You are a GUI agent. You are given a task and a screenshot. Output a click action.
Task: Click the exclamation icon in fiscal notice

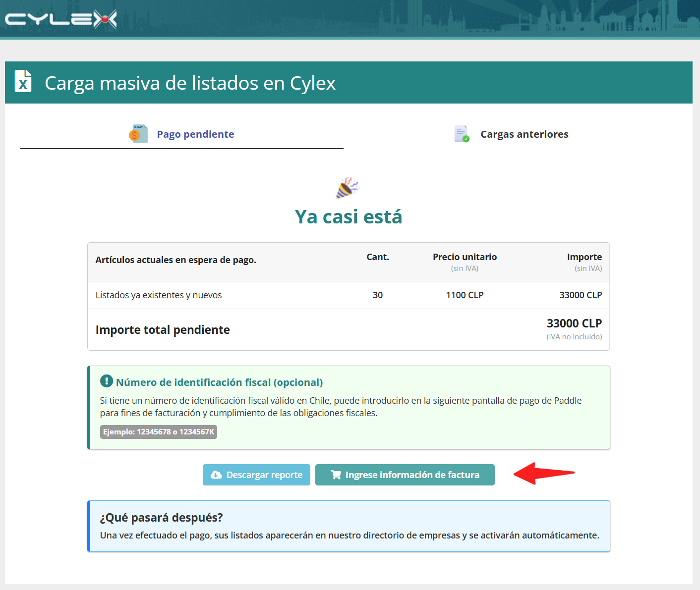(x=107, y=381)
